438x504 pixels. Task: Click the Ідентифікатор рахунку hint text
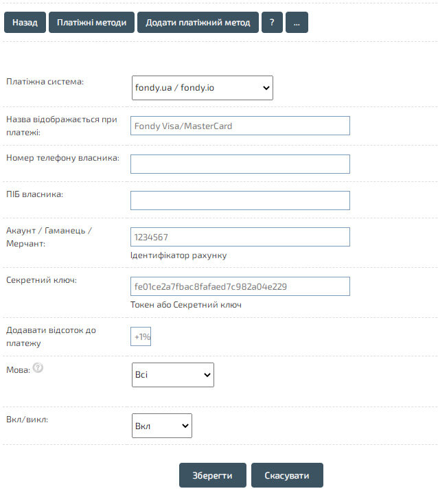(x=178, y=255)
